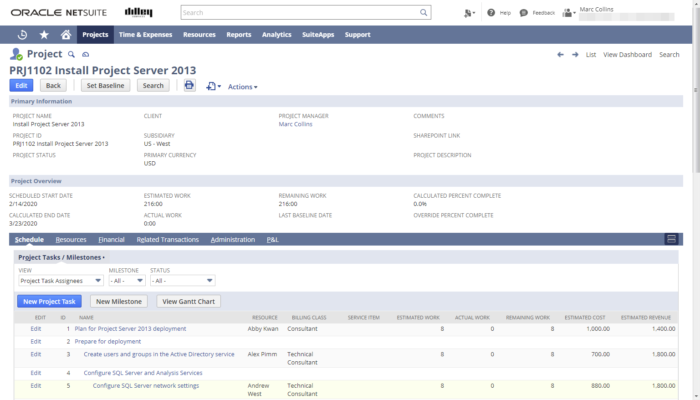Open task Plan for Project Server 2013 deployment
Viewport: 700px width, 400px height.
(130, 329)
